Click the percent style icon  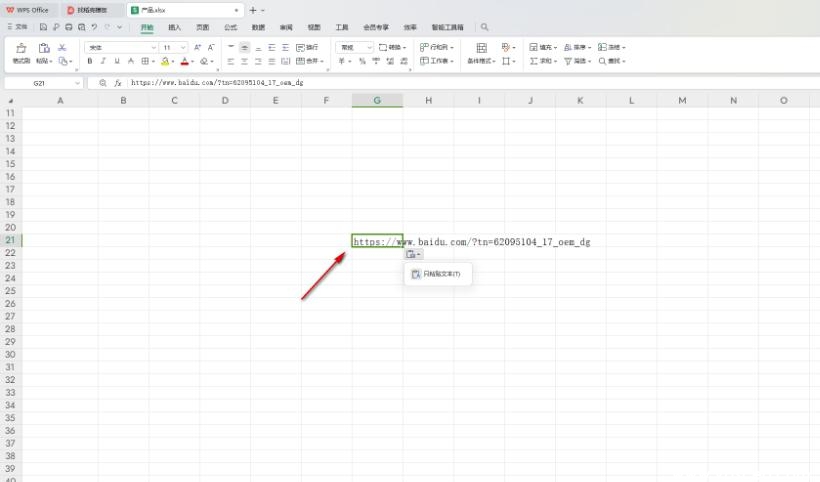(362, 61)
